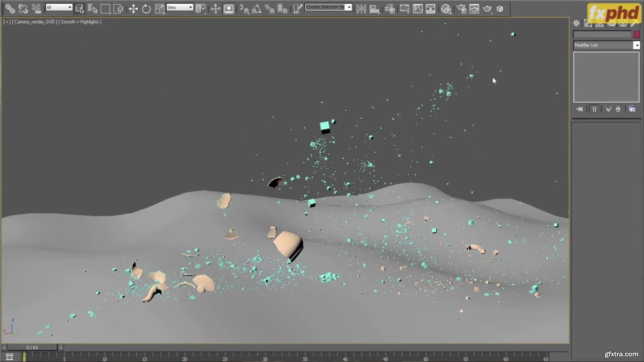Toggle Show End Result in modifier stack
This screenshot has height=362, width=644.
594,109
